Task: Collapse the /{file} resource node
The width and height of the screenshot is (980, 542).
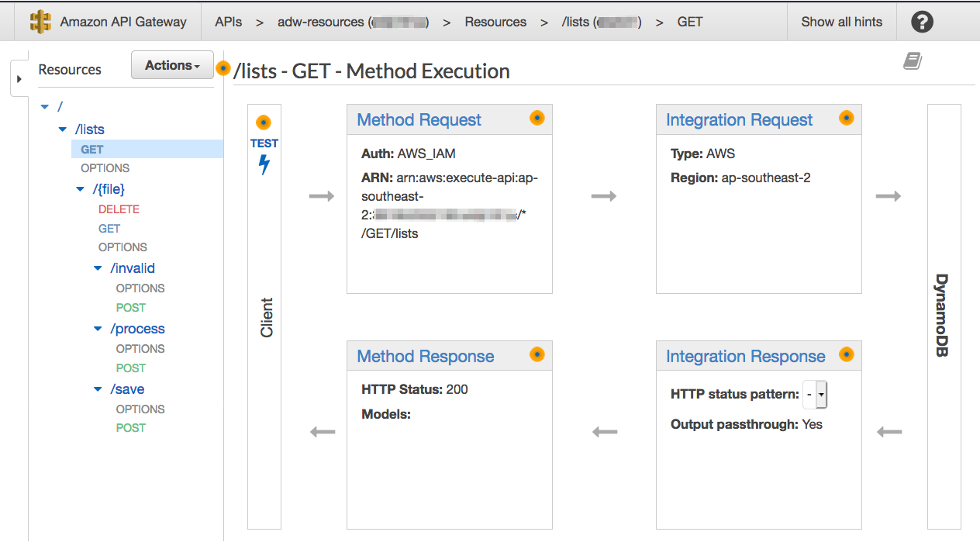Action: (81, 188)
